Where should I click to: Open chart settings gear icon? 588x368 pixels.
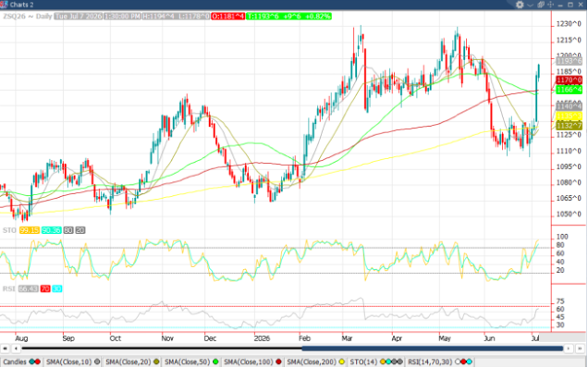(x=520, y=5)
